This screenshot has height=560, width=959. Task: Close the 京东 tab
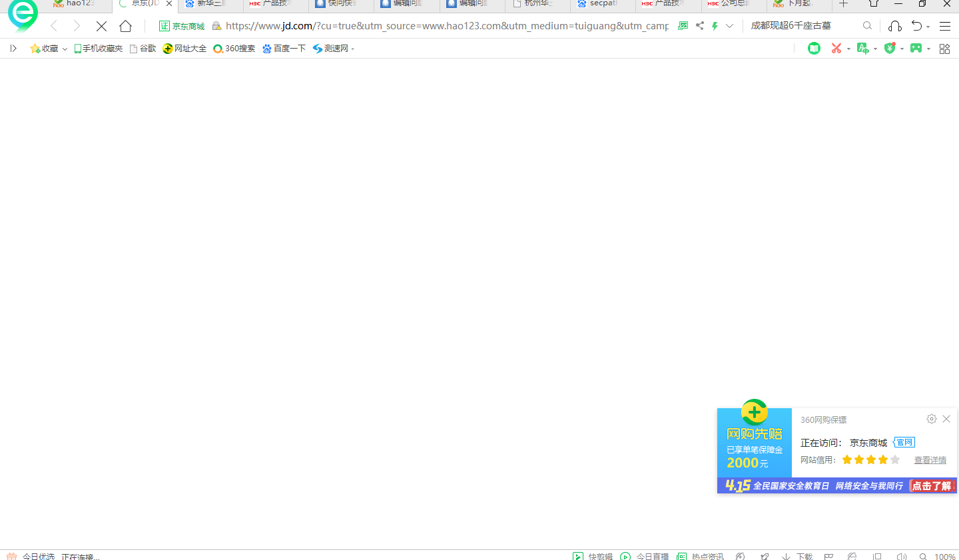pyautogui.click(x=169, y=4)
